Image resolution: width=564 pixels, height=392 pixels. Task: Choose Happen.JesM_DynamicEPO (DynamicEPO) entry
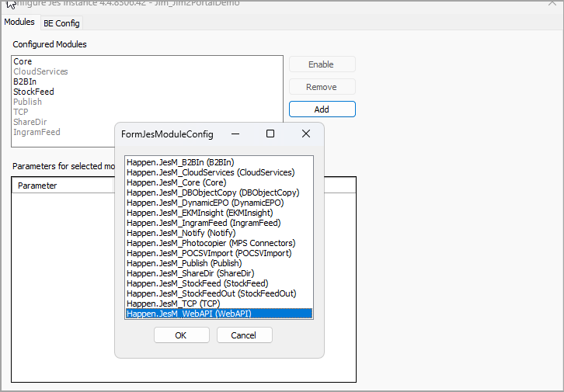point(219,203)
